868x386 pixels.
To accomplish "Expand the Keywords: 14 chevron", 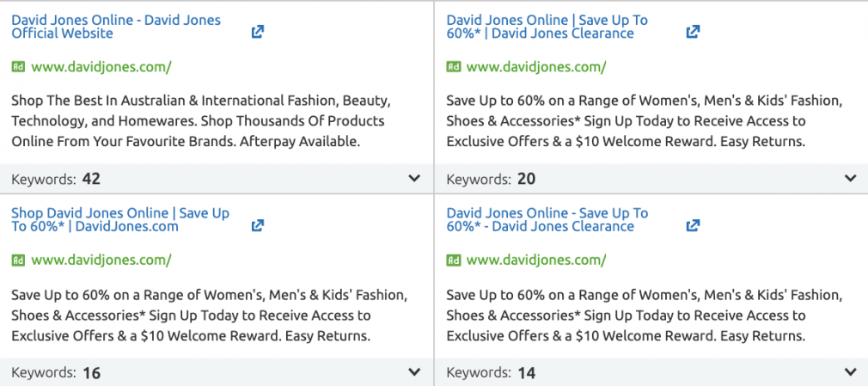I will 850,372.
